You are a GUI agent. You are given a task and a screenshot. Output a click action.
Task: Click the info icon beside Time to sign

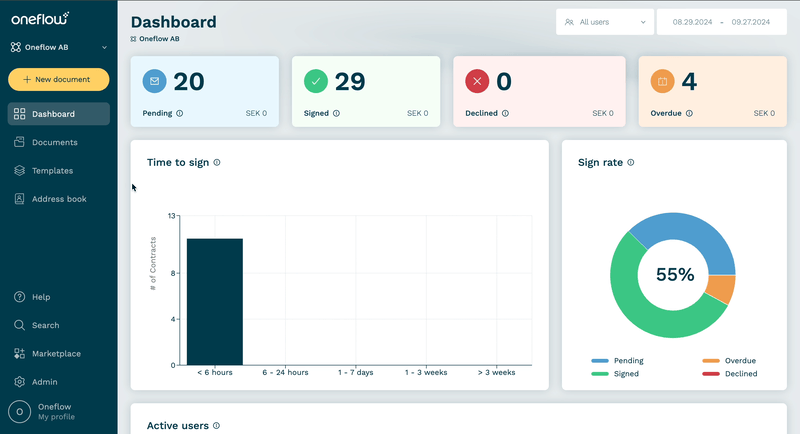click(217, 162)
